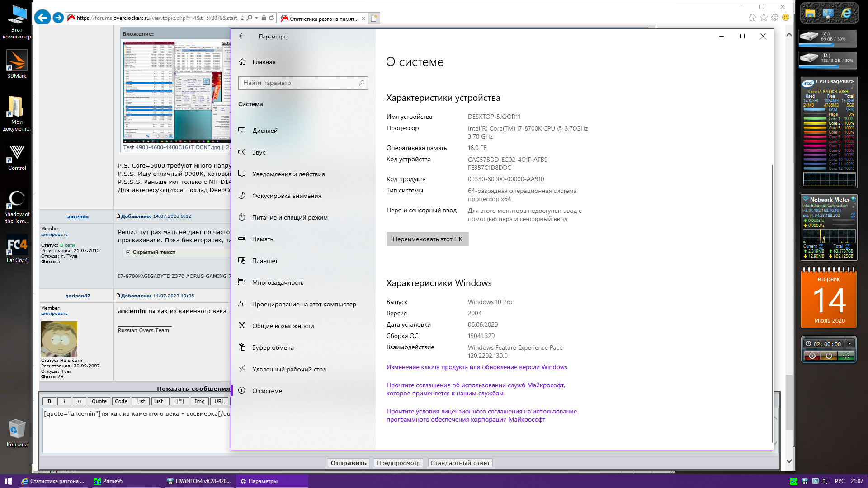Go back with Settings back arrow
Screen dimensions: 868x488
(x=242, y=36)
